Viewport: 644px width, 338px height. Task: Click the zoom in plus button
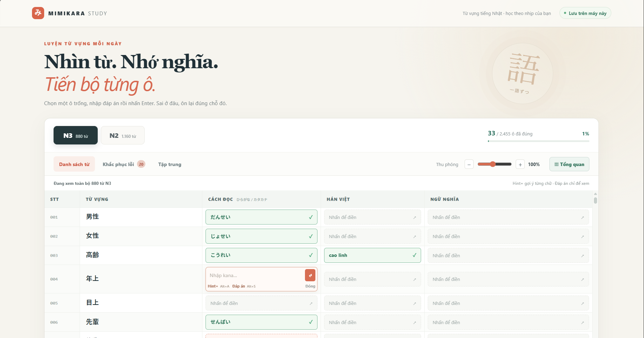520,164
